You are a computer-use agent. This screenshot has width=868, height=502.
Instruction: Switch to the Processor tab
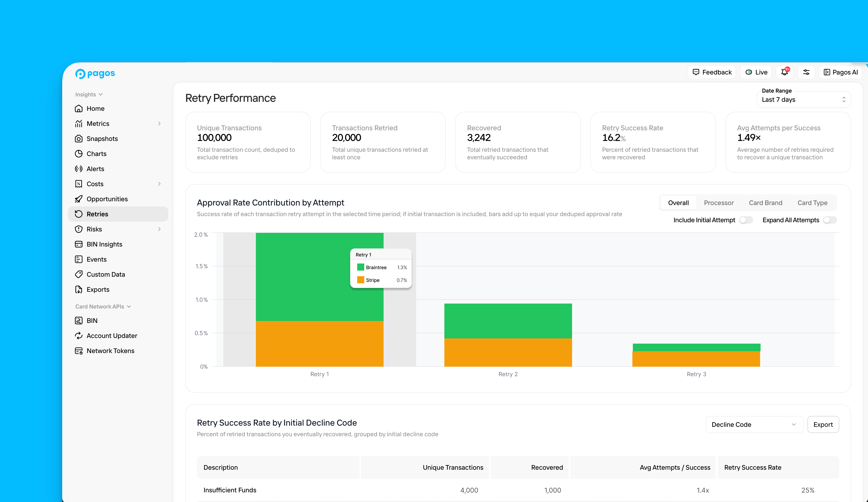click(719, 203)
